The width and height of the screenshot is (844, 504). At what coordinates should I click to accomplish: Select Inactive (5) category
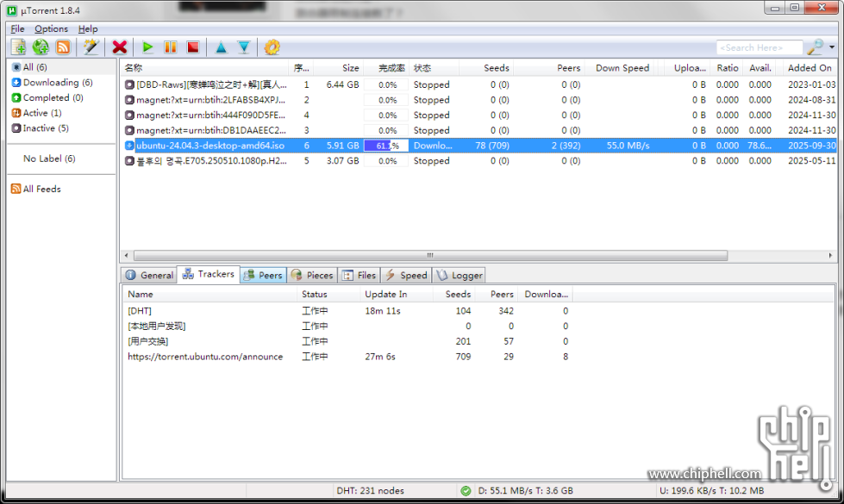tap(41, 128)
